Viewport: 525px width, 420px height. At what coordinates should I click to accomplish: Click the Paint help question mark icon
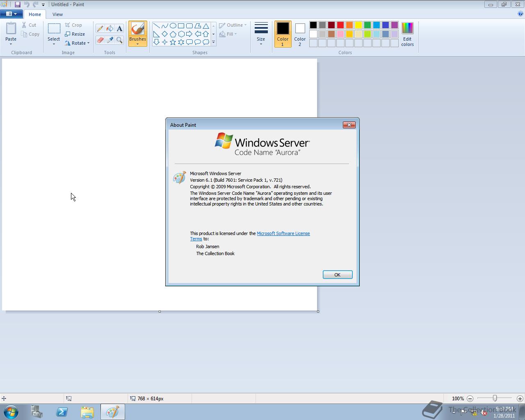520,14
